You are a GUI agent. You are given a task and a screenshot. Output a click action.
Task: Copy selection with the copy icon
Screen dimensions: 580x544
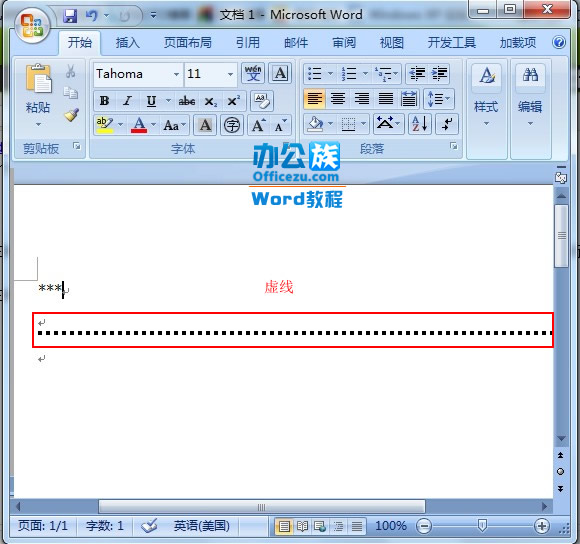71,92
